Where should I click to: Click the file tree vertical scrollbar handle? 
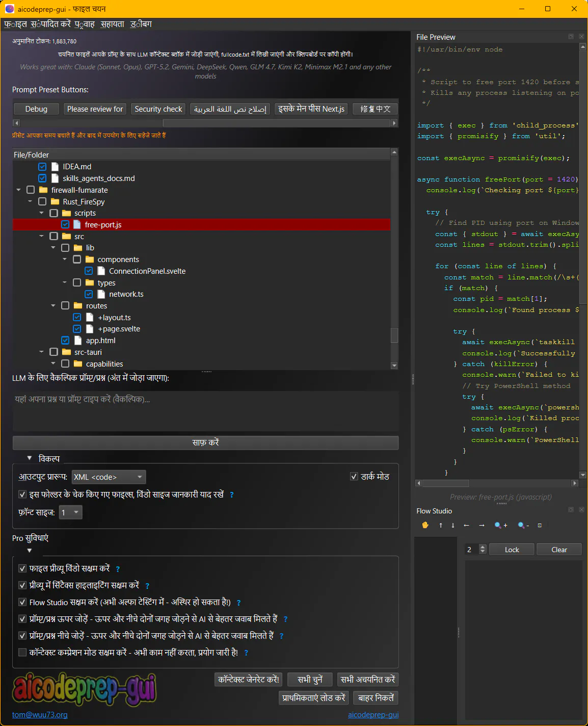coord(394,335)
